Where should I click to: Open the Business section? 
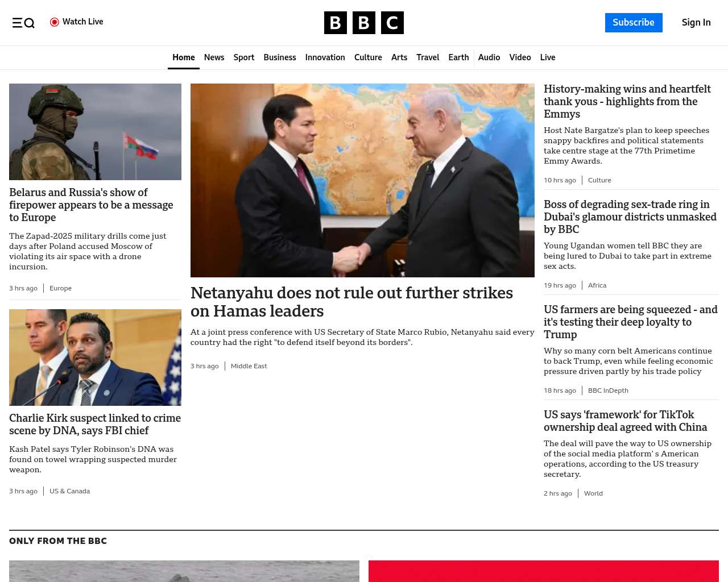(x=280, y=57)
